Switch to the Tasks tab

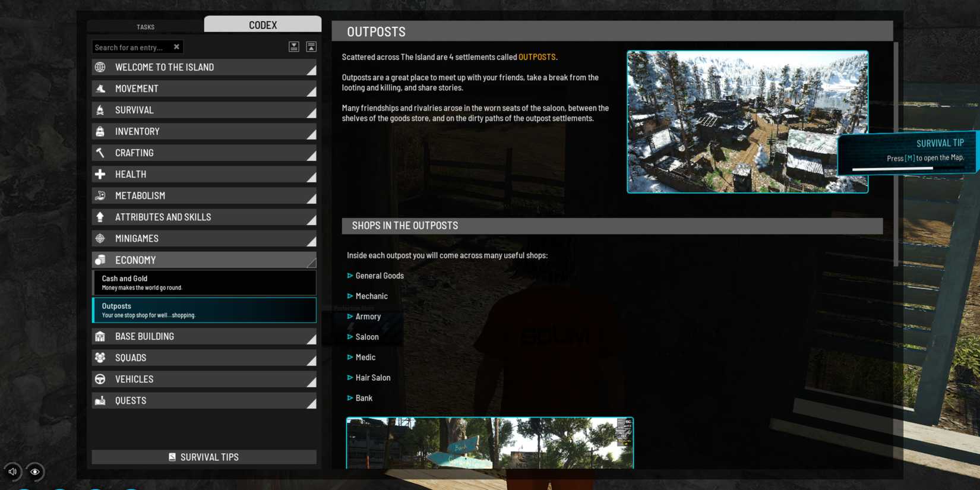146,27
